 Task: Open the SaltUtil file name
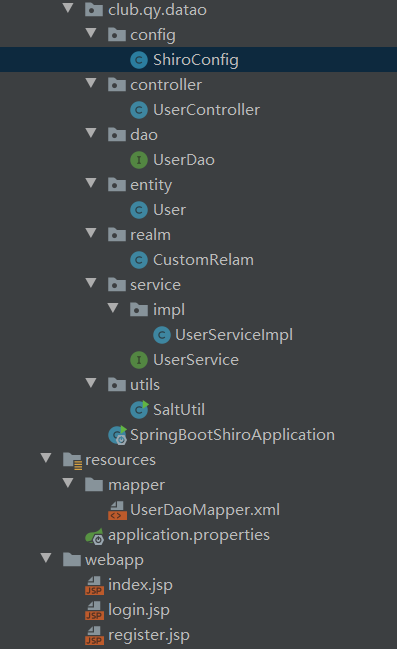coord(179,410)
